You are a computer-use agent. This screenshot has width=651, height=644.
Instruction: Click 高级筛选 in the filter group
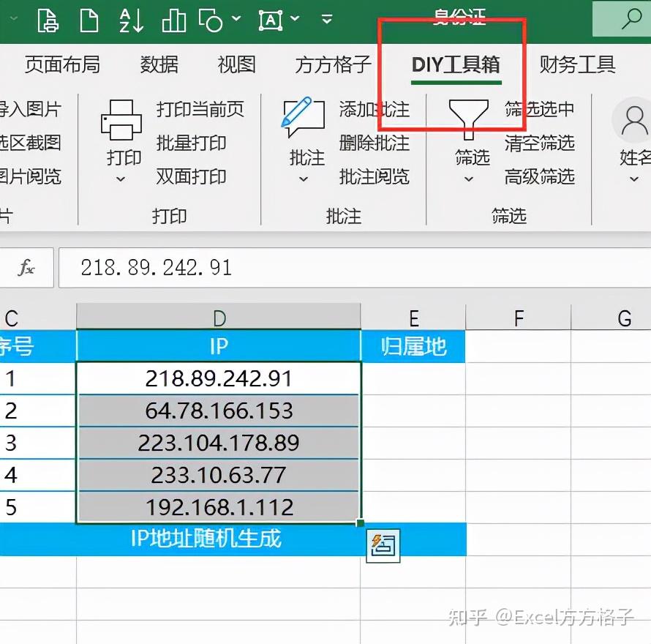click(x=539, y=177)
